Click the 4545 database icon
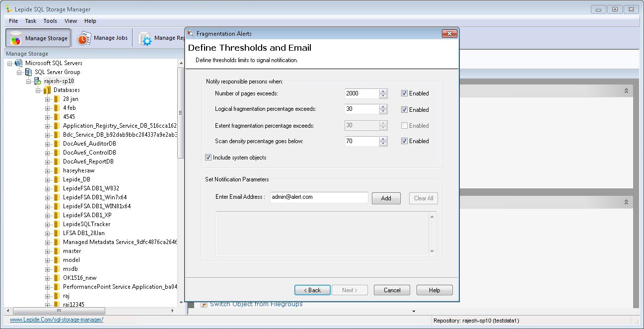The width and height of the screenshot is (644, 329). (x=57, y=117)
